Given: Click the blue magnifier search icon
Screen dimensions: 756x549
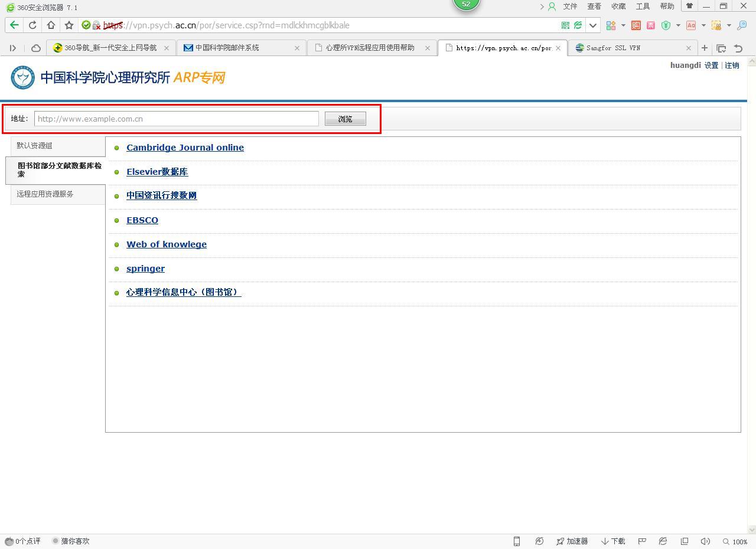Looking at the screenshot, I should 742,25.
